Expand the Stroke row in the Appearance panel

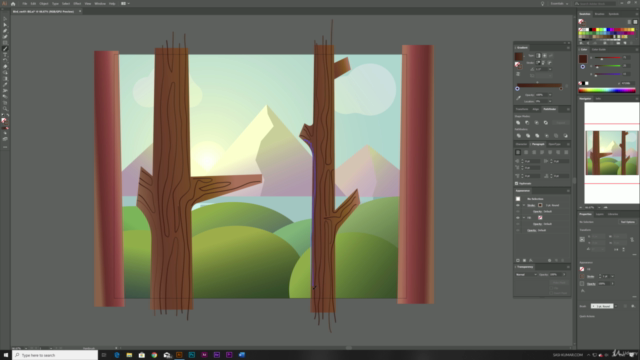coord(524,205)
